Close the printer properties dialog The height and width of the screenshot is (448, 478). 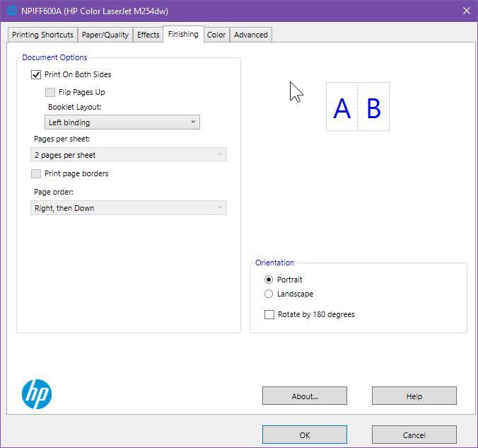click(466, 11)
